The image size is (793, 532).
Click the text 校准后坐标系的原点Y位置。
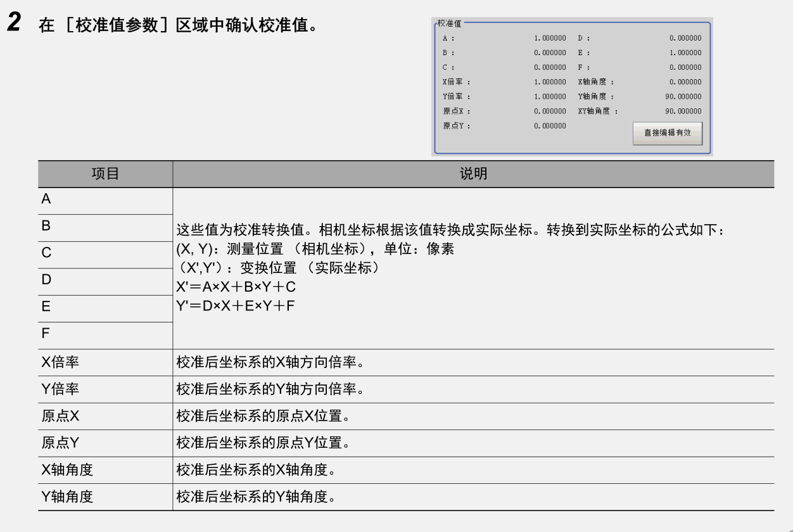tap(263, 443)
